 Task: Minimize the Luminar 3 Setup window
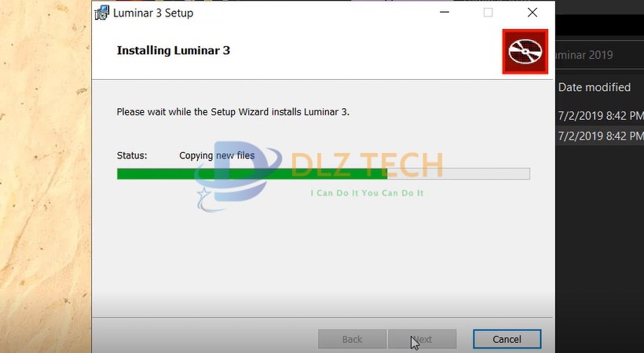pyautogui.click(x=445, y=13)
